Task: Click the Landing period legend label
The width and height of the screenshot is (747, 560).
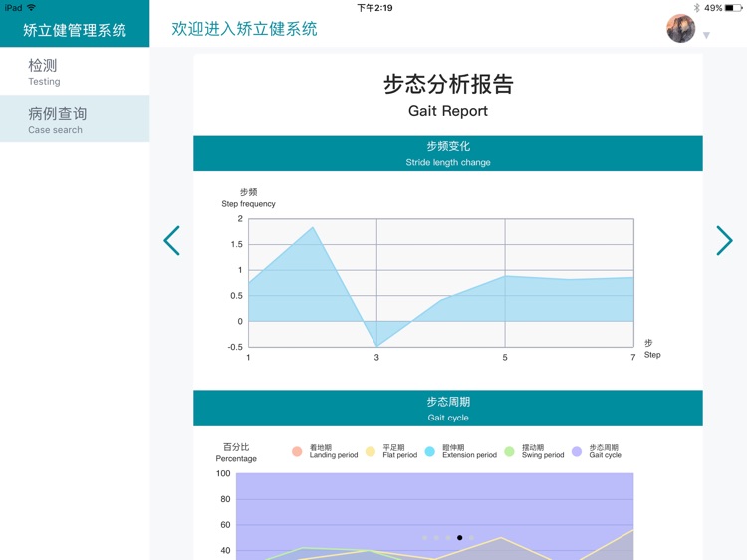Action: pyautogui.click(x=334, y=451)
